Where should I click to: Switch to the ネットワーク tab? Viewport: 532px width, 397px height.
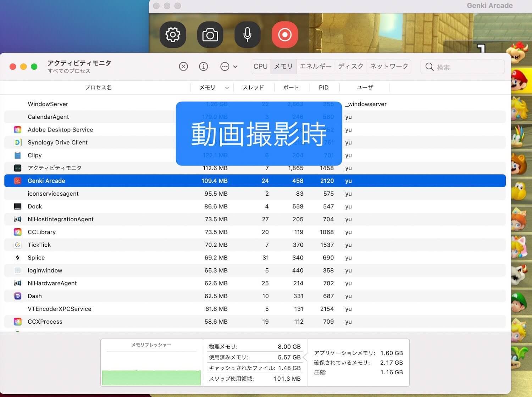pyautogui.click(x=389, y=66)
